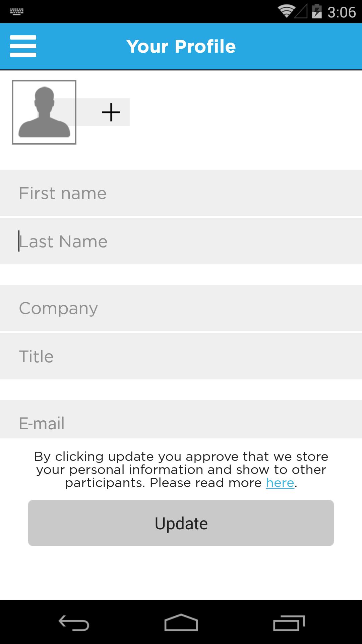Open the "here" privacy link

pyautogui.click(x=280, y=483)
